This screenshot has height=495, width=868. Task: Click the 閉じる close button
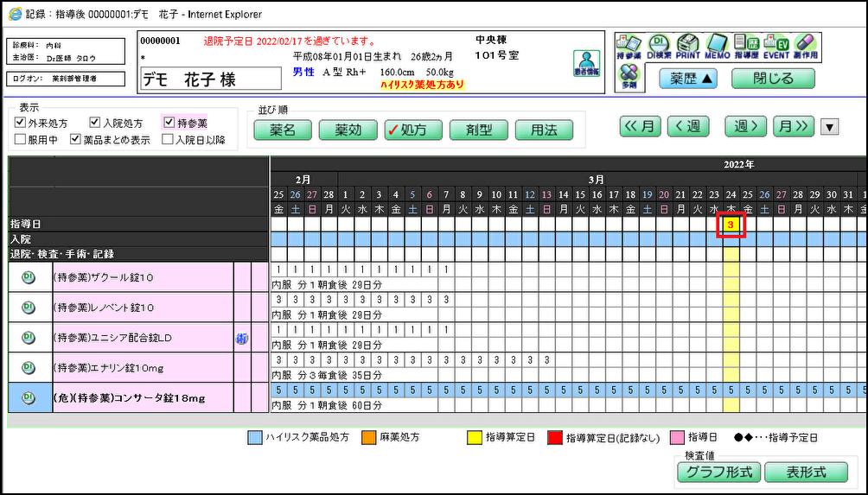[x=773, y=79]
